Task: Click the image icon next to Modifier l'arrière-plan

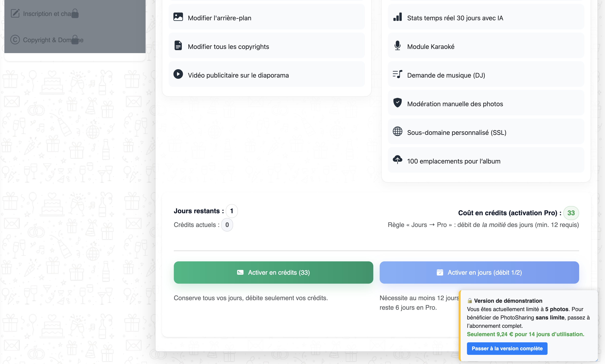Action: click(x=178, y=17)
